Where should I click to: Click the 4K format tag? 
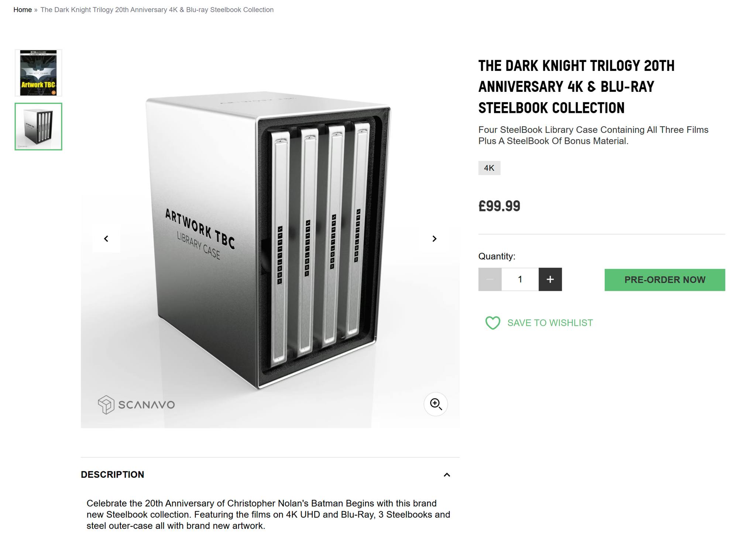pyautogui.click(x=489, y=168)
